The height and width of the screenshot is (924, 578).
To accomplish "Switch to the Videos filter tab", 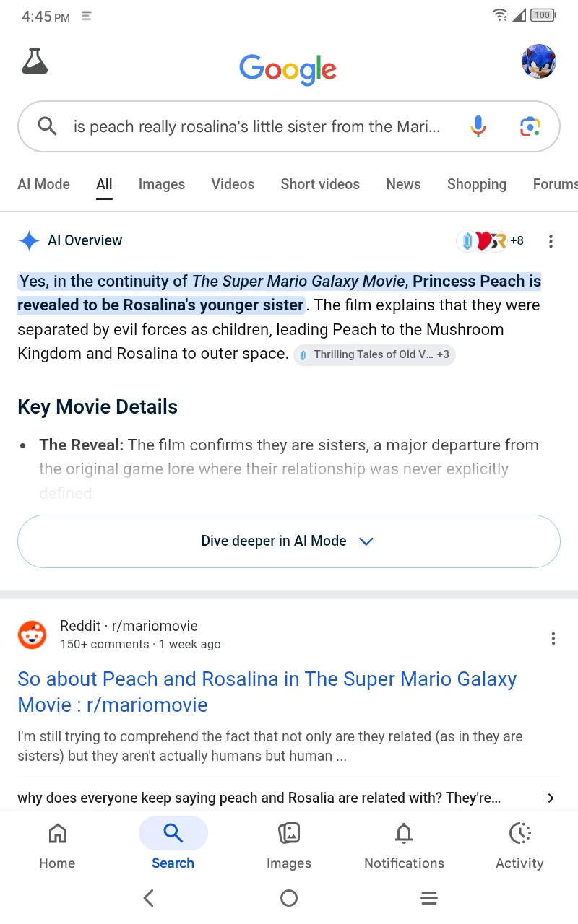I will (233, 184).
